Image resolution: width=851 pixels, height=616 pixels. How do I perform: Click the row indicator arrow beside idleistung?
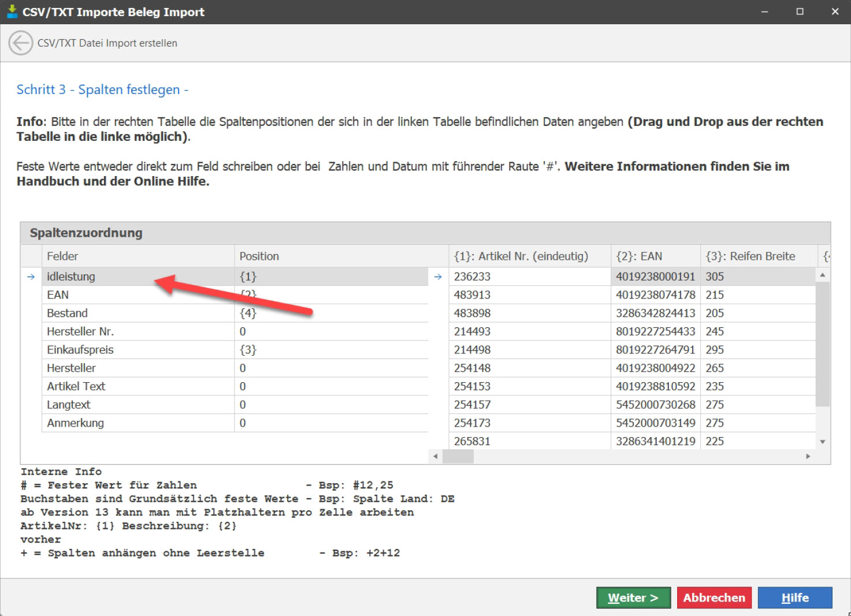[x=31, y=277]
